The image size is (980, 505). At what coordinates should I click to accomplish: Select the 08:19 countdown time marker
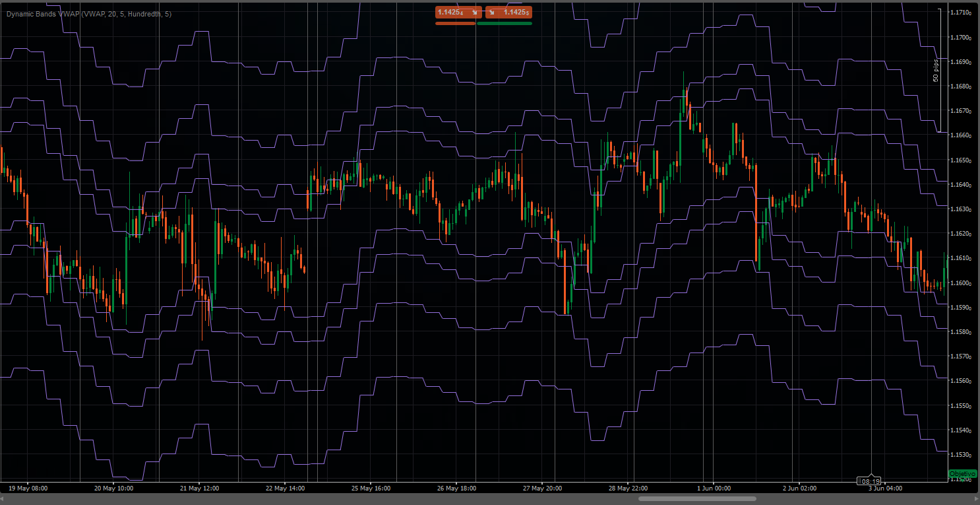870,481
